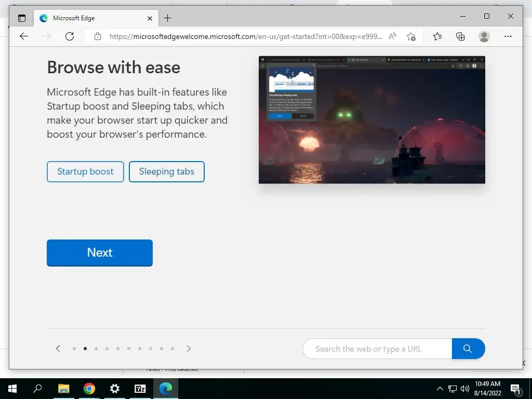Screen dimensions: 532x399
Task: Refresh the page
Action: [70, 36]
